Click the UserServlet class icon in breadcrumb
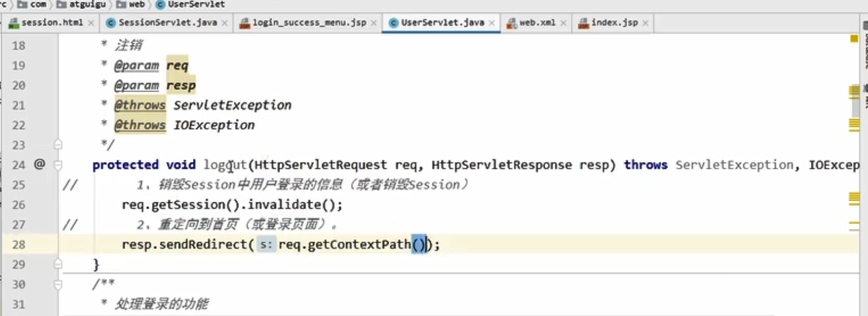This screenshot has height=316, width=868. [159, 4]
